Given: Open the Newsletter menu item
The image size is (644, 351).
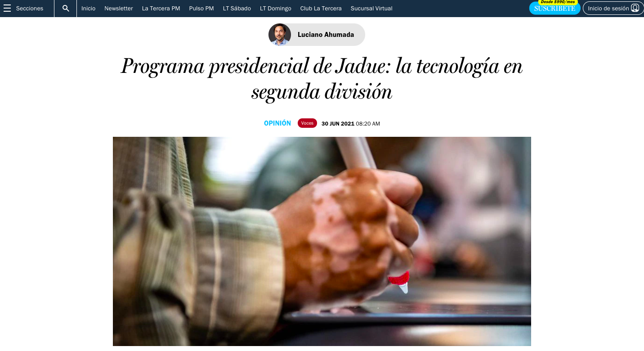Looking at the screenshot, I should click(119, 9).
